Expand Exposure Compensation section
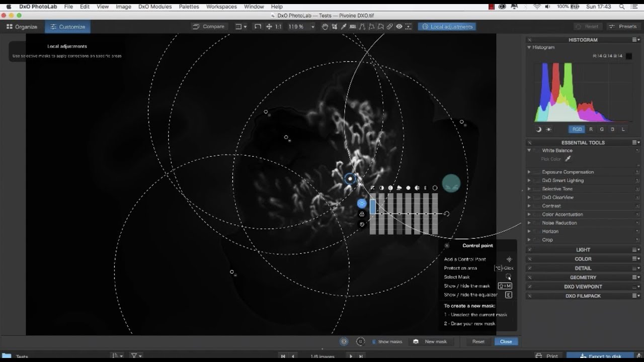This screenshot has height=362, width=644. point(529,172)
